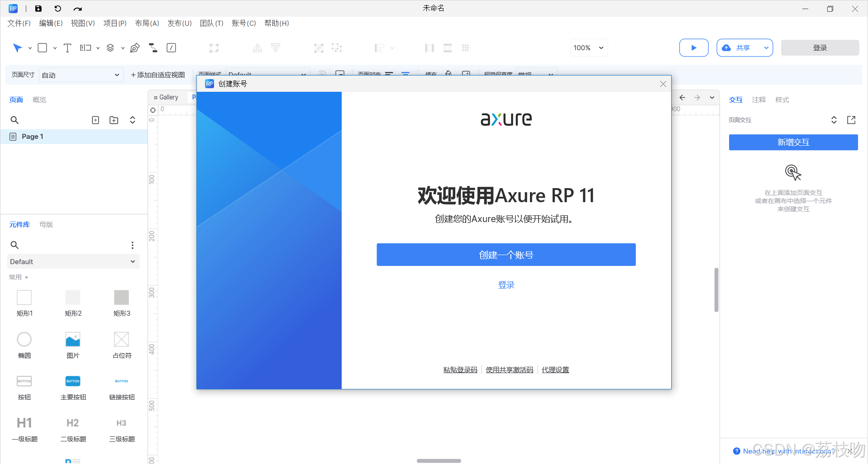
Task: Select the Connector tool
Action: tap(153, 47)
